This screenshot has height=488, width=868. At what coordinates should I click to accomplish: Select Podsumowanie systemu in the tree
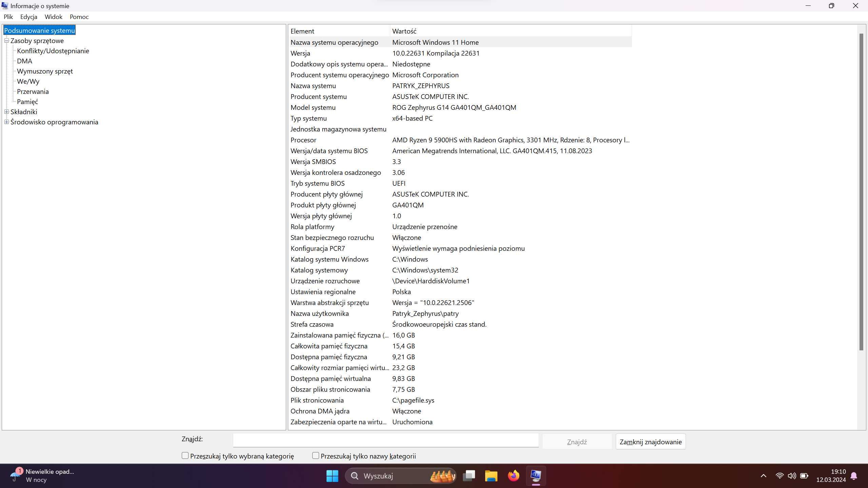pos(39,30)
